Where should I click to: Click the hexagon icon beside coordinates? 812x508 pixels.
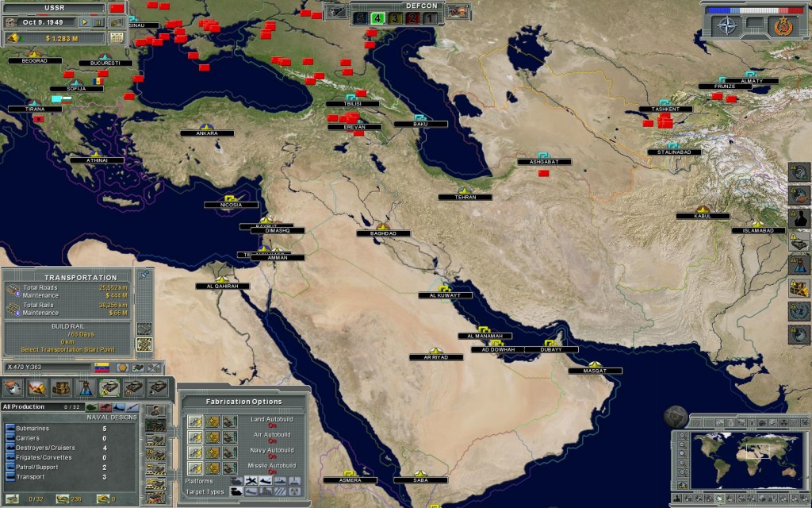[123, 368]
